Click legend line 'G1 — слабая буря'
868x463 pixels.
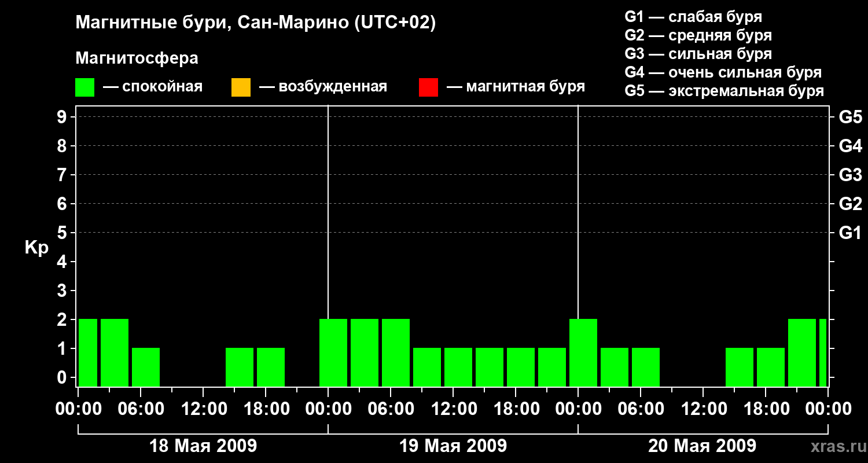(x=693, y=17)
